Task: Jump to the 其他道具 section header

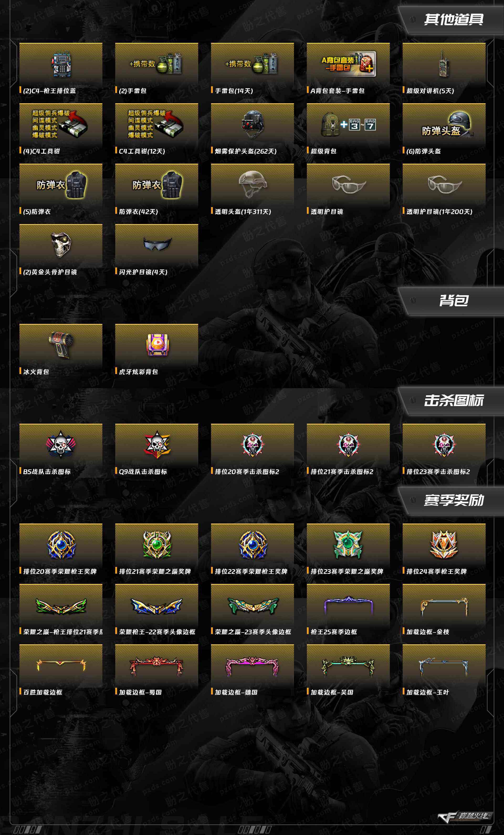Action: [453, 20]
